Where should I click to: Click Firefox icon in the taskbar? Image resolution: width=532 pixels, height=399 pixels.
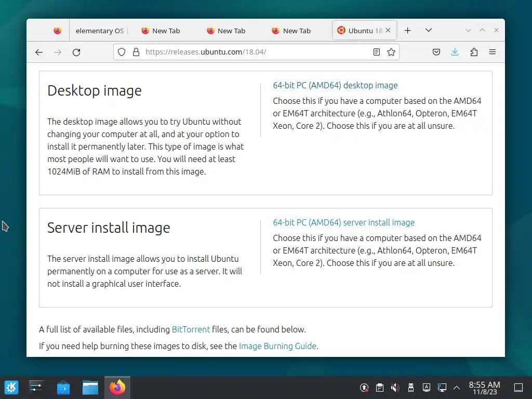[117, 388]
